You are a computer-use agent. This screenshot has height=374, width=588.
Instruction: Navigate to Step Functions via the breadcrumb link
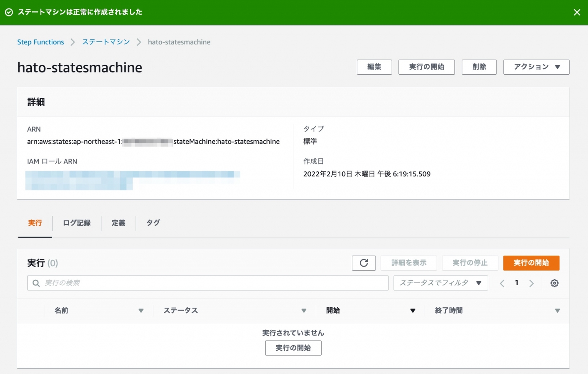[41, 42]
